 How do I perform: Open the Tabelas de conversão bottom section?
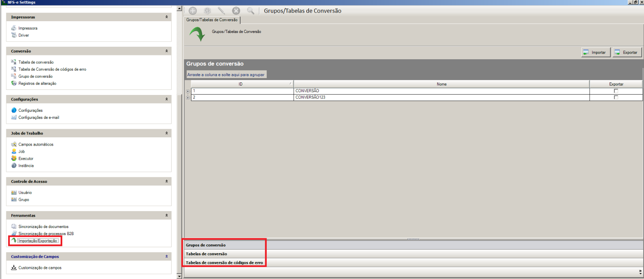(x=413, y=254)
